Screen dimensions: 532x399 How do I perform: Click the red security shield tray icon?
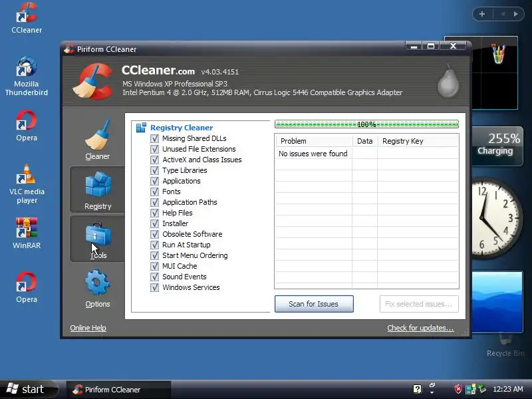click(458, 389)
